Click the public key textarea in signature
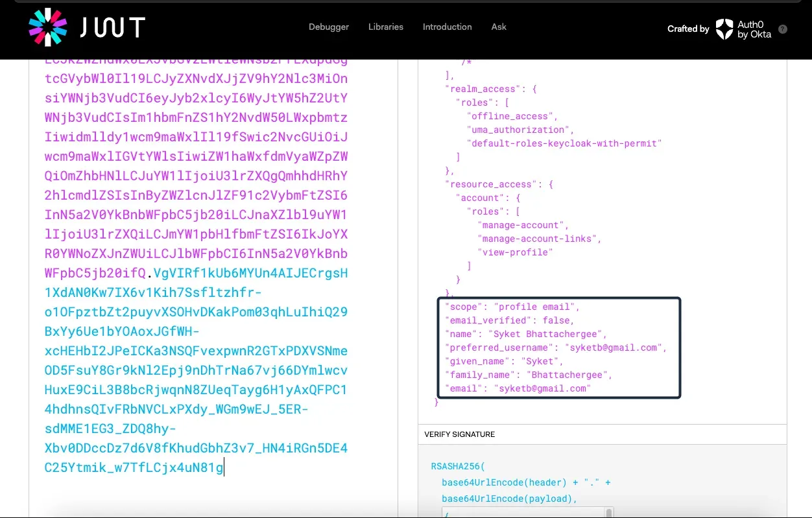Screen dimensions: 812x518 click(525, 513)
